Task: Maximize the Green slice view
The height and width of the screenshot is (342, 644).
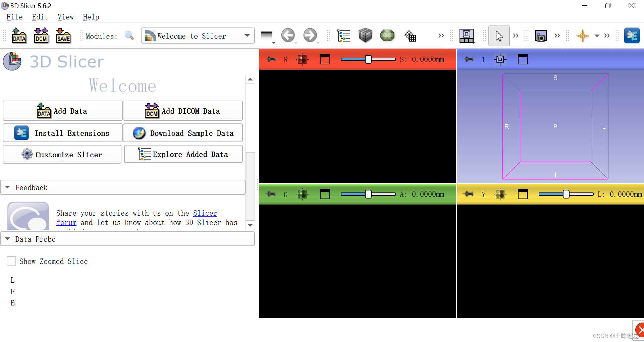Action: point(325,194)
